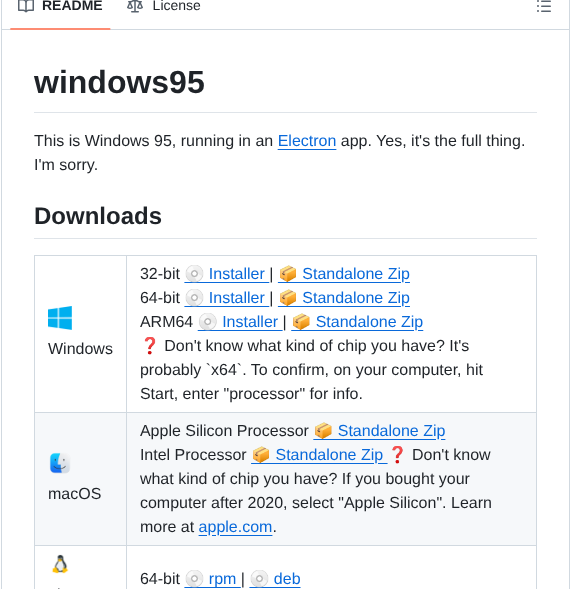Download the 32-bit Windows Installer
This screenshot has width=587, height=589.
(227, 274)
